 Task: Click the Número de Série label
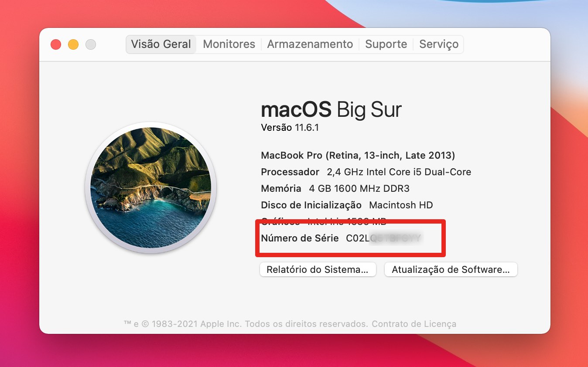tap(300, 238)
